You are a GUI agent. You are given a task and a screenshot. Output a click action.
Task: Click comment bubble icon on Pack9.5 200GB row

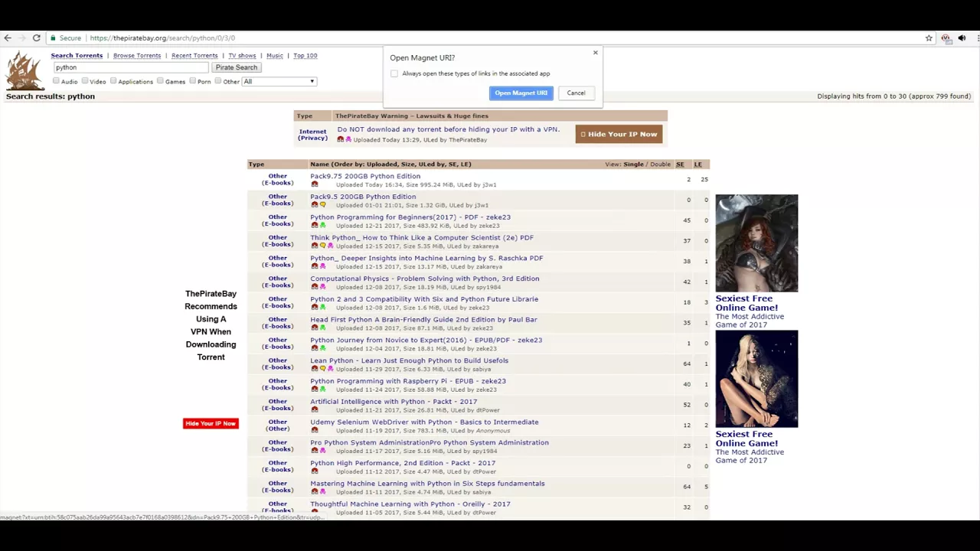coord(322,205)
